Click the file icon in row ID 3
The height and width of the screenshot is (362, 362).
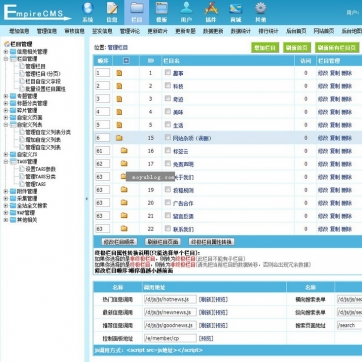coord(119,99)
